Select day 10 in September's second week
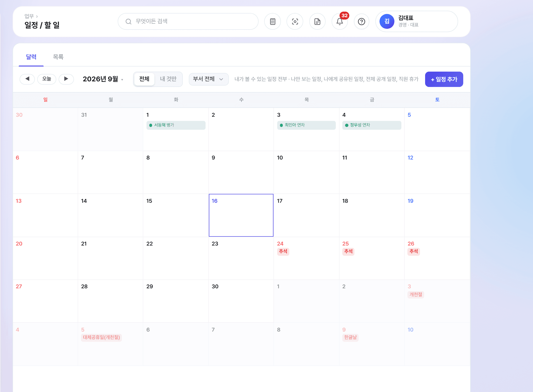The image size is (533, 392). [306, 172]
